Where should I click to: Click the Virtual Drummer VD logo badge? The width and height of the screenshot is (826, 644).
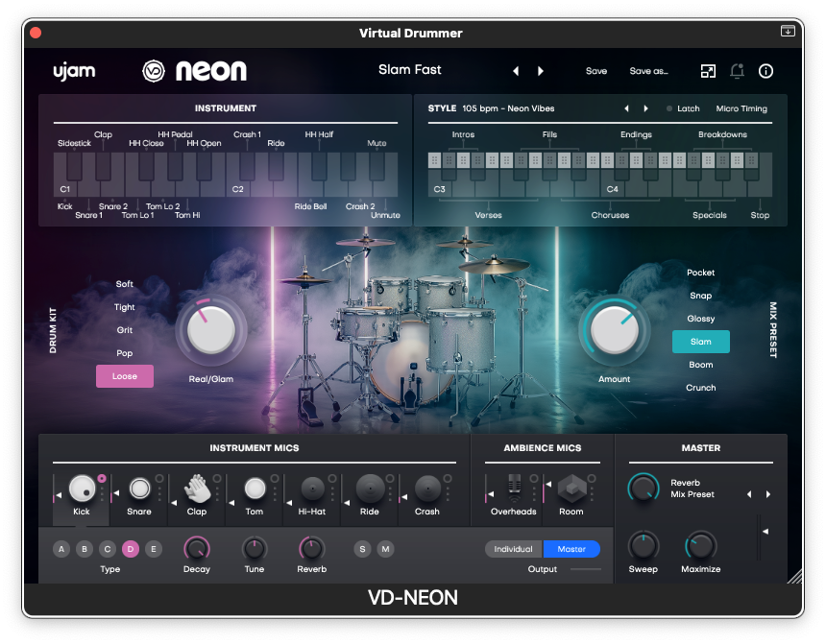154,71
